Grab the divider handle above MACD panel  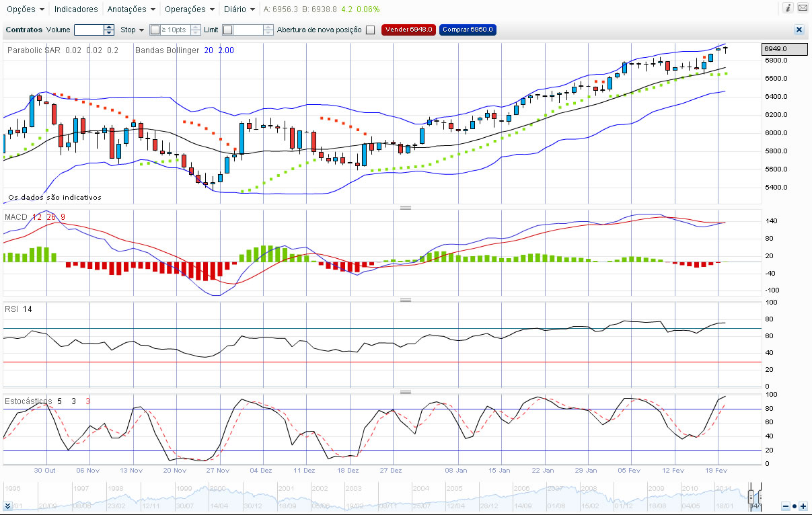tap(406, 208)
